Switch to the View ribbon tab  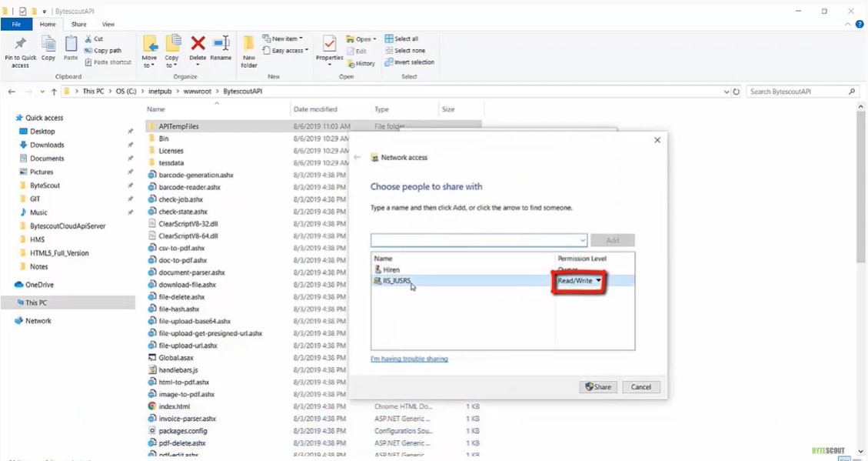coord(108,25)
